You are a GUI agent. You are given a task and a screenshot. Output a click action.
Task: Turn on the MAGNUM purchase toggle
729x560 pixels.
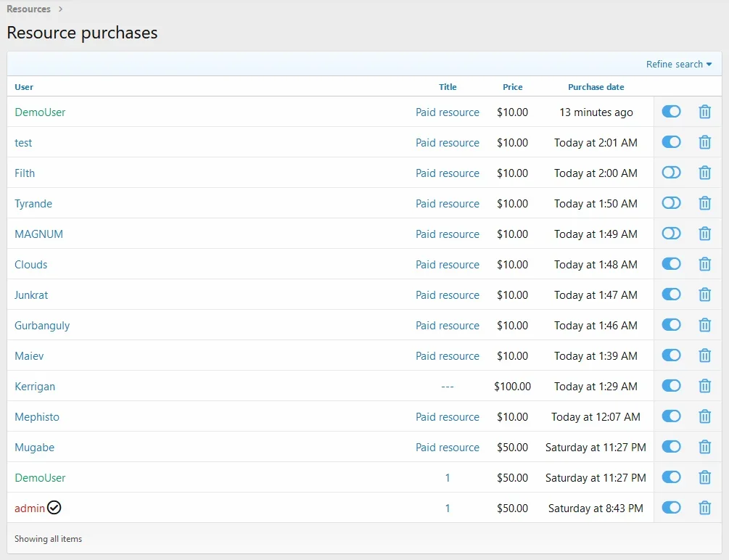pos(671,234)
